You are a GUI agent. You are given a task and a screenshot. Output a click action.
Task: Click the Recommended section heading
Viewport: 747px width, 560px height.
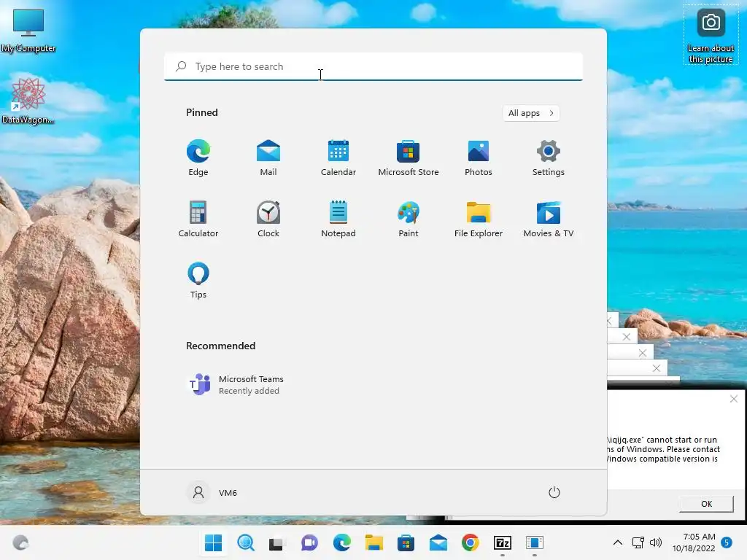click(220, 346)
